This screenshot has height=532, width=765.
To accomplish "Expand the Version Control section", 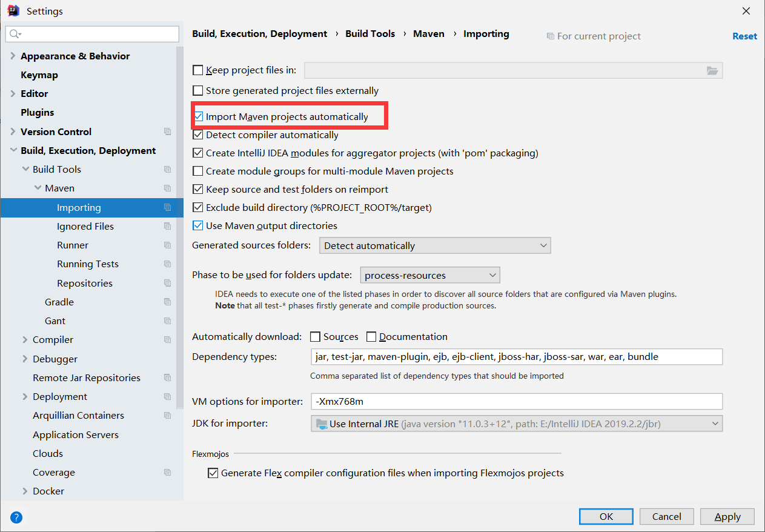I will pyautogui.click(x=13, y=131).
